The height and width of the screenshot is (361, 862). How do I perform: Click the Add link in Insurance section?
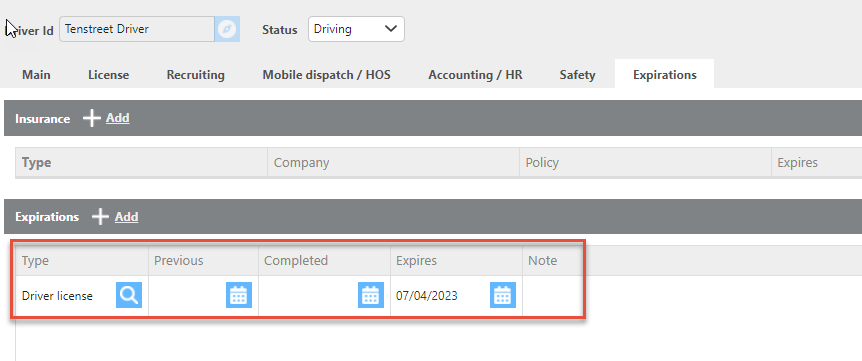coord(118,118)
